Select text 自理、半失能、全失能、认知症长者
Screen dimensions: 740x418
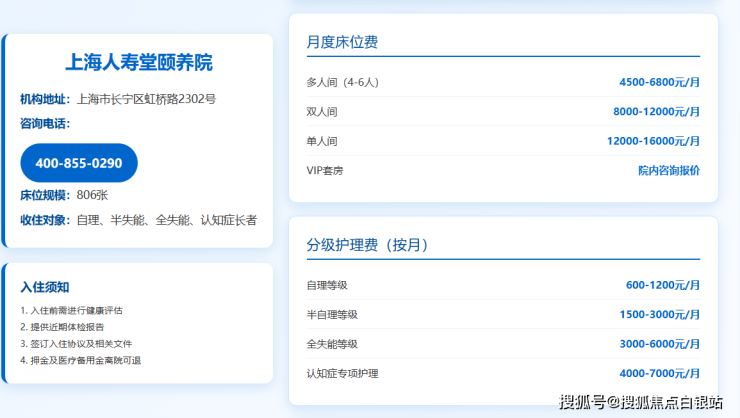(x=167, y=220)
